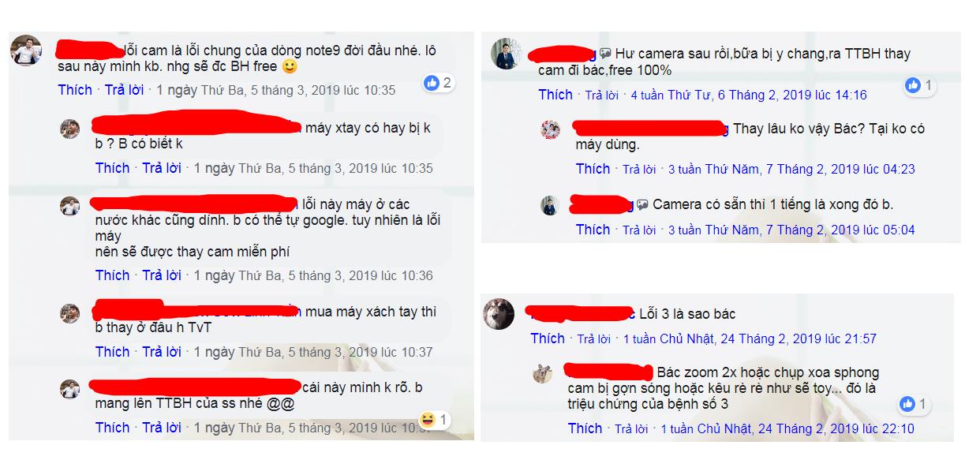
Task: Click Thích under the "Thay lâu ko vậy Bác" reply
Action: [593, 169]
